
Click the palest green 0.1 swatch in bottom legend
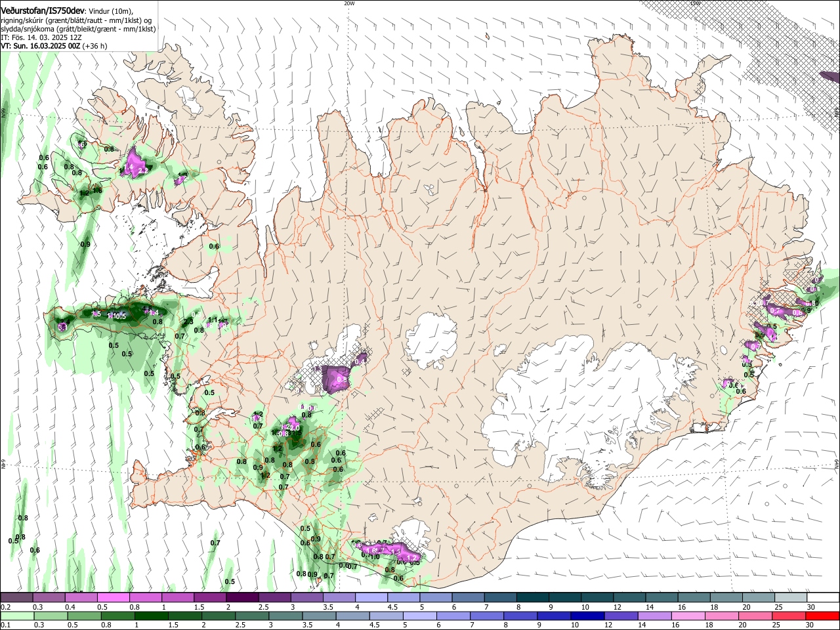tap(17, 616)
